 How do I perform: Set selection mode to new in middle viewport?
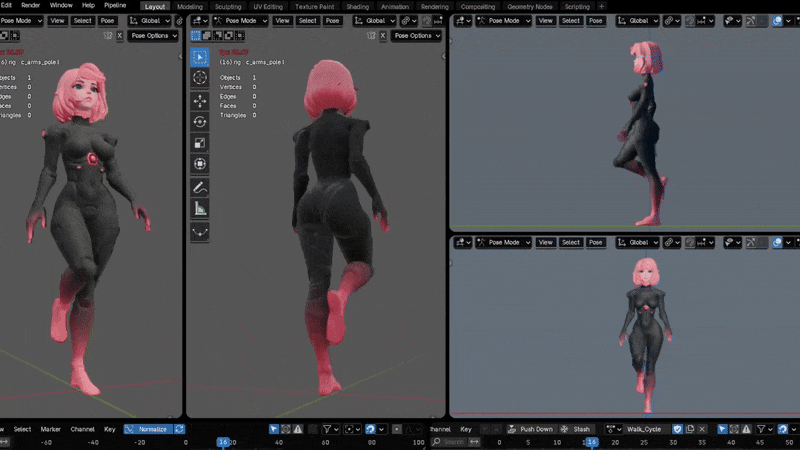point(196,36)
